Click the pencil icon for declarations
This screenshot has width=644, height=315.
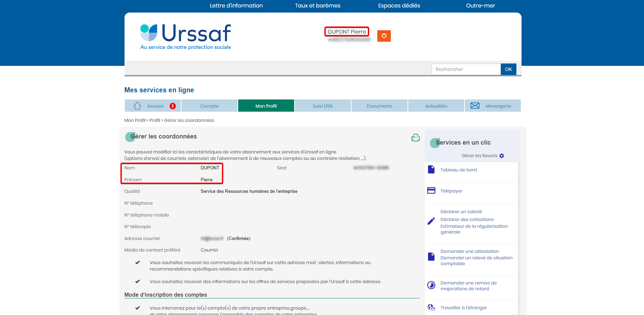click(431, 221)
